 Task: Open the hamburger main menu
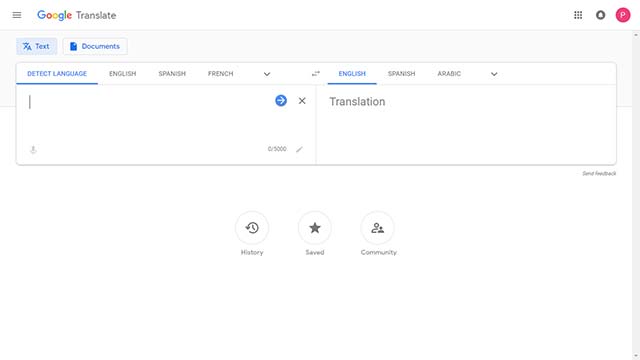pos(17,15)
